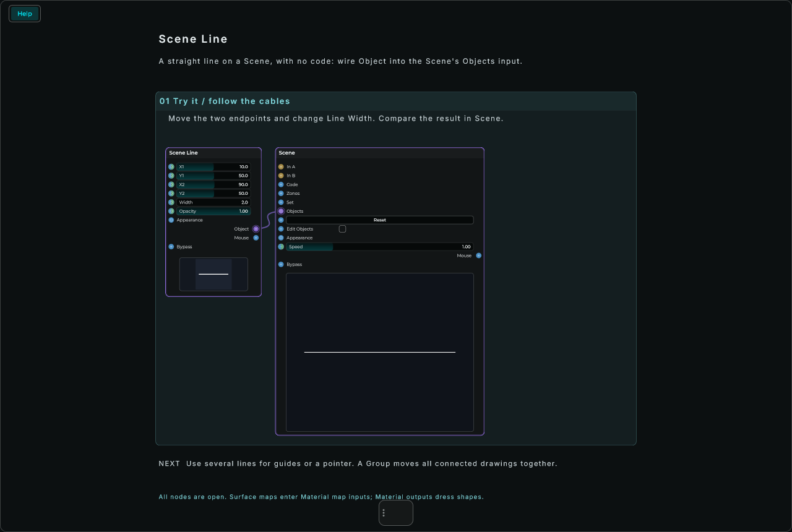Viewport: 792px width, 532px height.
Task: Enable the Edit Objects checkbox
Action: [342, 229]
